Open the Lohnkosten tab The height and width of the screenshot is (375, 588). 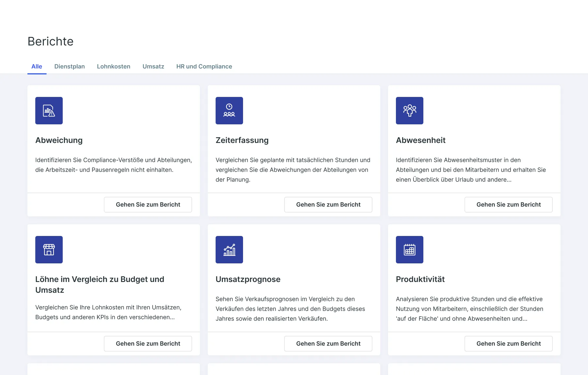click(x=114, y=67)
